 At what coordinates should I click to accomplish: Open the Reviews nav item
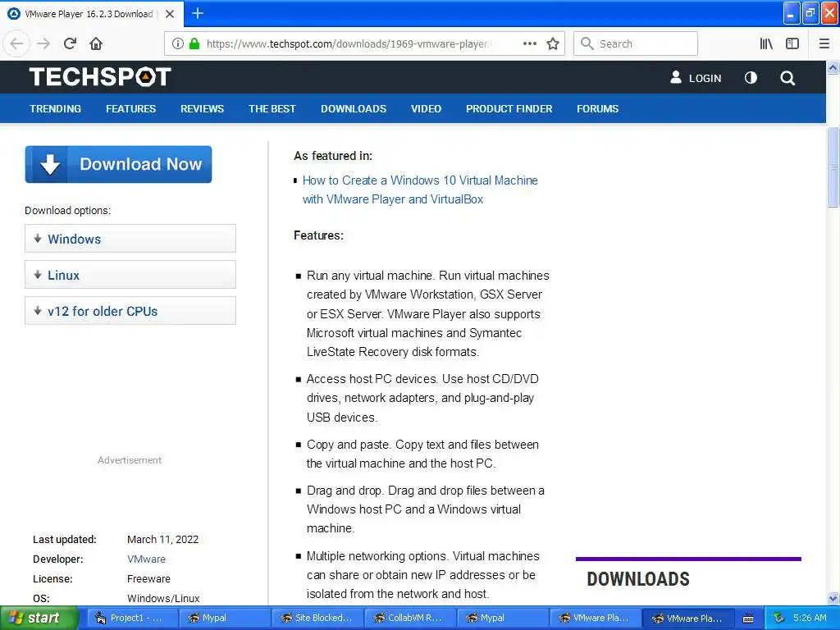(x=202, y=109)
